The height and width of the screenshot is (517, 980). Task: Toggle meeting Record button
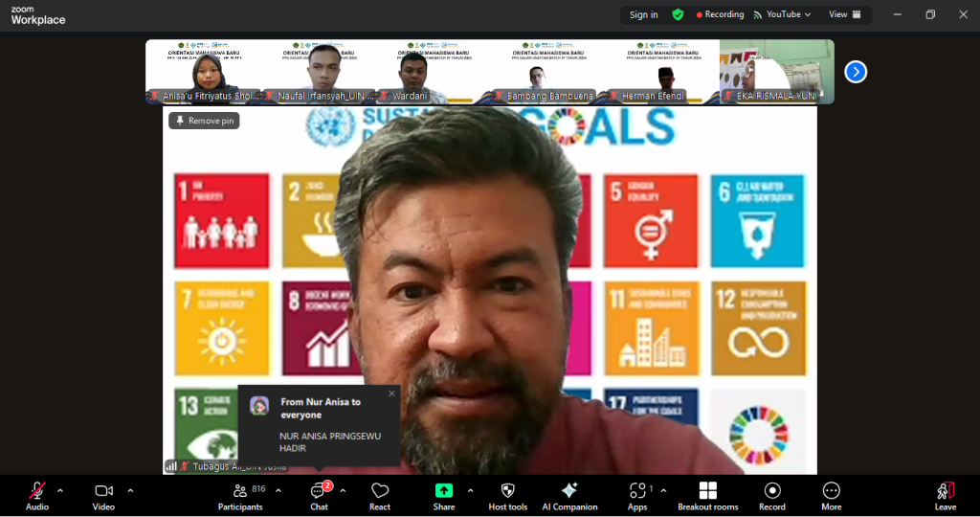[x=771, y=495]
